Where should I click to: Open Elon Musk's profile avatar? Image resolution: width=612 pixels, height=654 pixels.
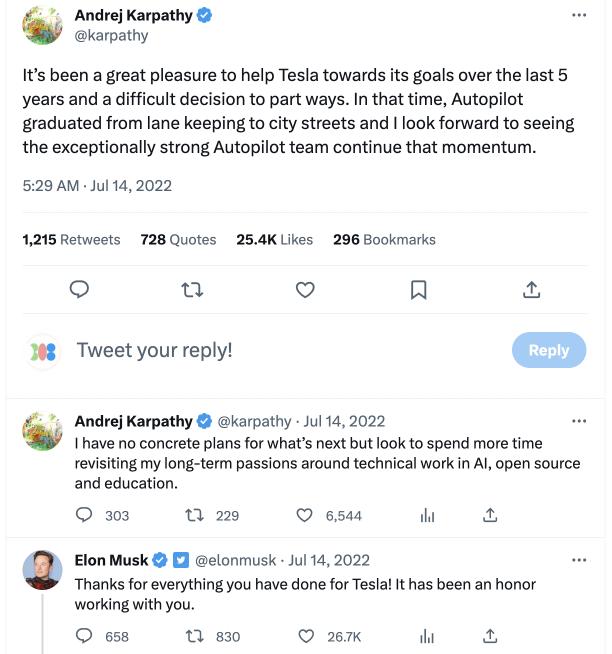42,569
